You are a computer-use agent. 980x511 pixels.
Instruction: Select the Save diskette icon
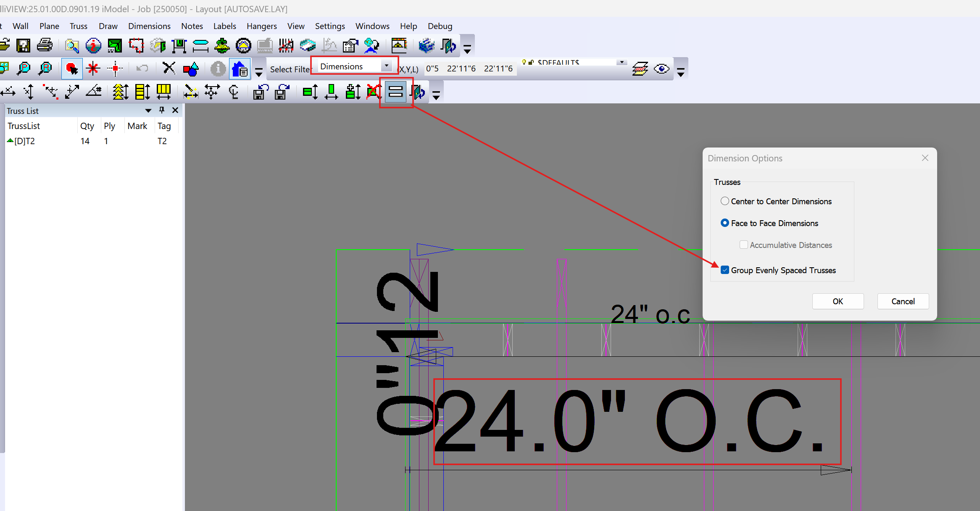click(x=24, y=45)
